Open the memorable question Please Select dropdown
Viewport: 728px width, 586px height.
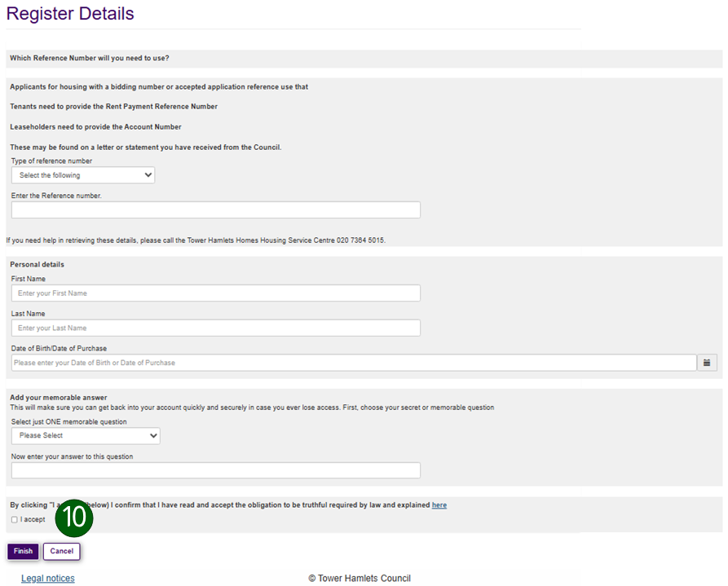click(x=86, y=436)
